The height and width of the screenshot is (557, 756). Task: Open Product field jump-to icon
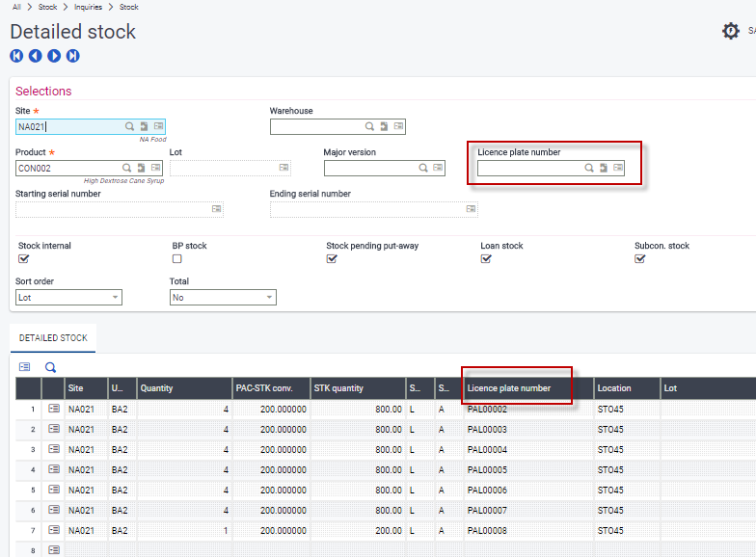(x=141, y=168)
